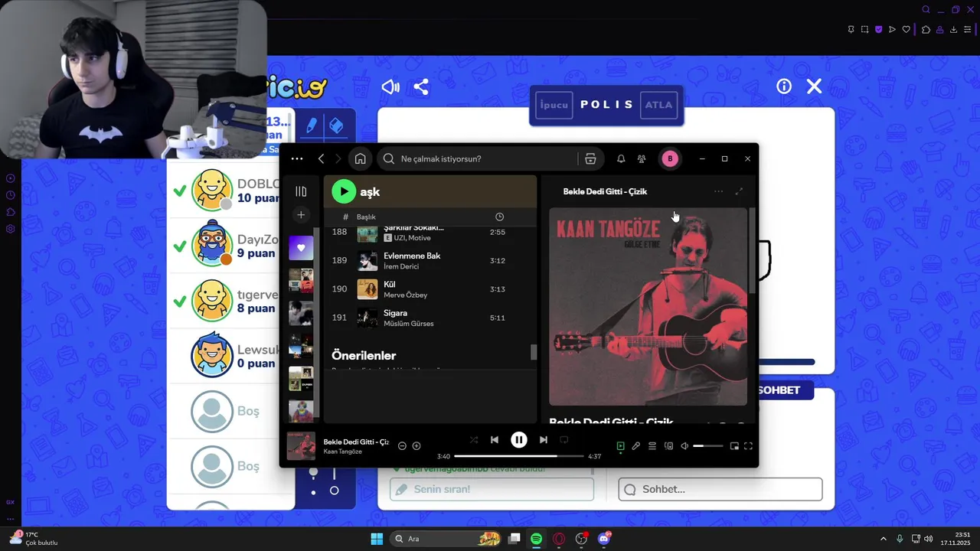Skip to previous track
Viewport: 980px width, 551px height.
(x=495, y=440)
